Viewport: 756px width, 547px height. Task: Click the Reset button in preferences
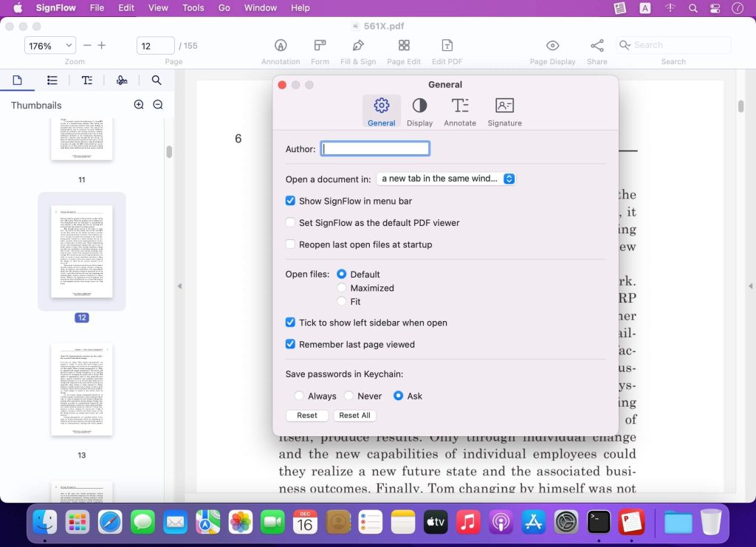pos(306,415)
